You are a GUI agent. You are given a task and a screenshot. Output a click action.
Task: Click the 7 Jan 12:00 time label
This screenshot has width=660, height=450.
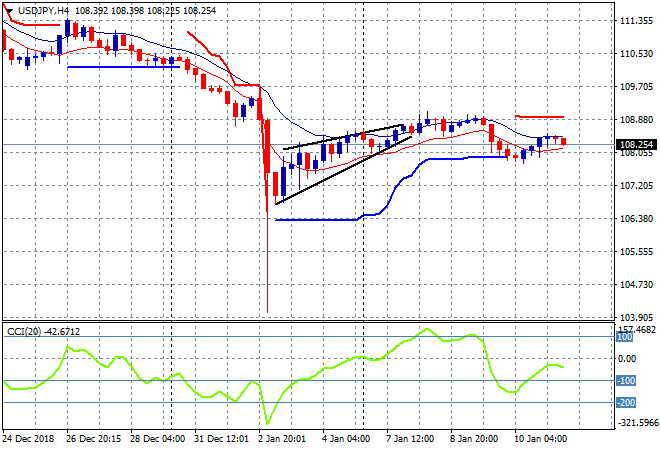(410, 439)
